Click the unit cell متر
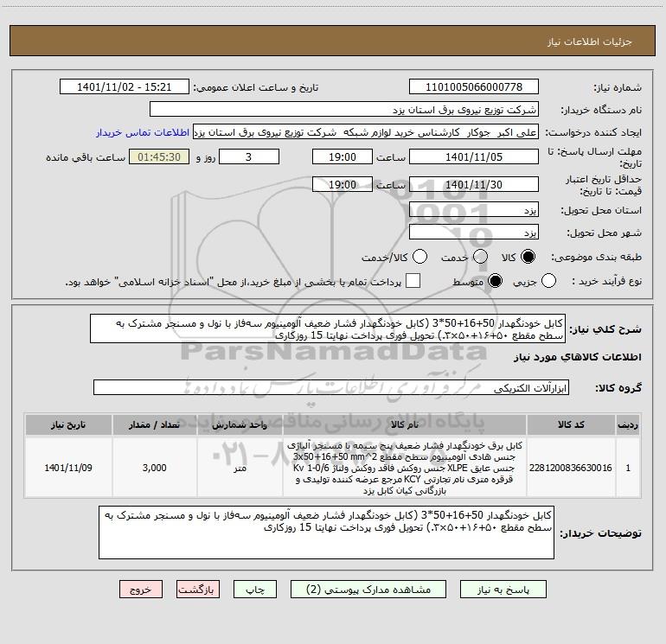This screenshot has height=644, width=666. point(240,468)
